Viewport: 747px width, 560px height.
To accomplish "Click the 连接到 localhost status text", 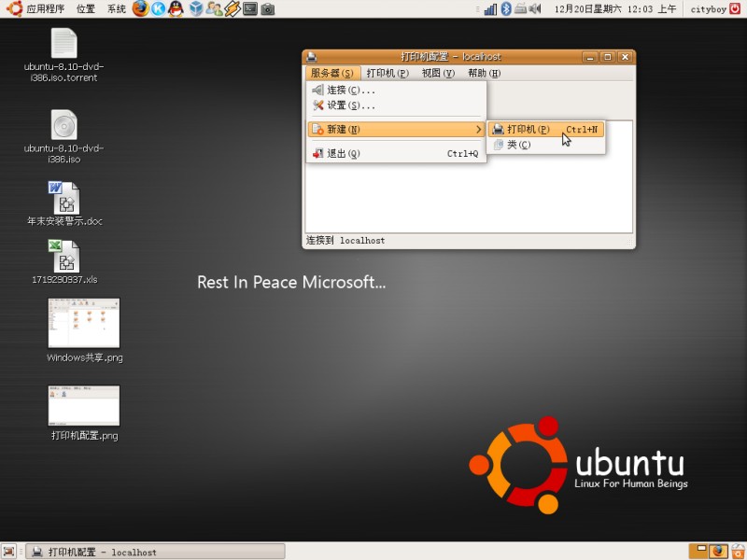I will click(345, 241).
